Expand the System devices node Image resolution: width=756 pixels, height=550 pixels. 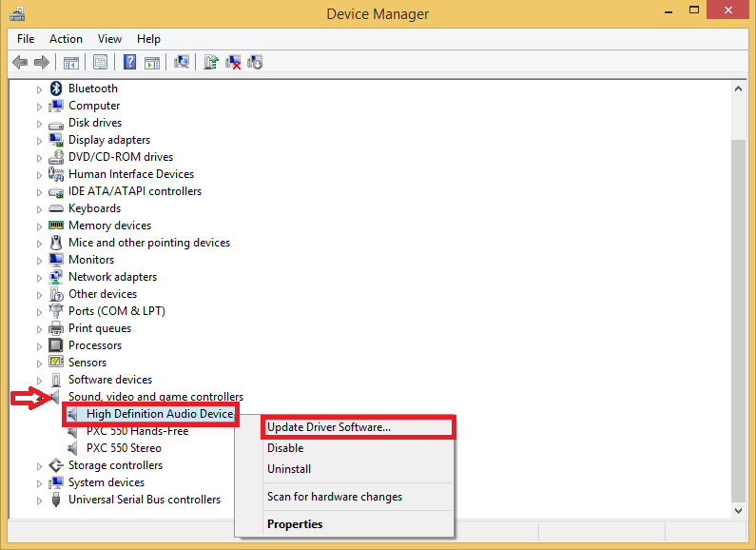(39, 483)
